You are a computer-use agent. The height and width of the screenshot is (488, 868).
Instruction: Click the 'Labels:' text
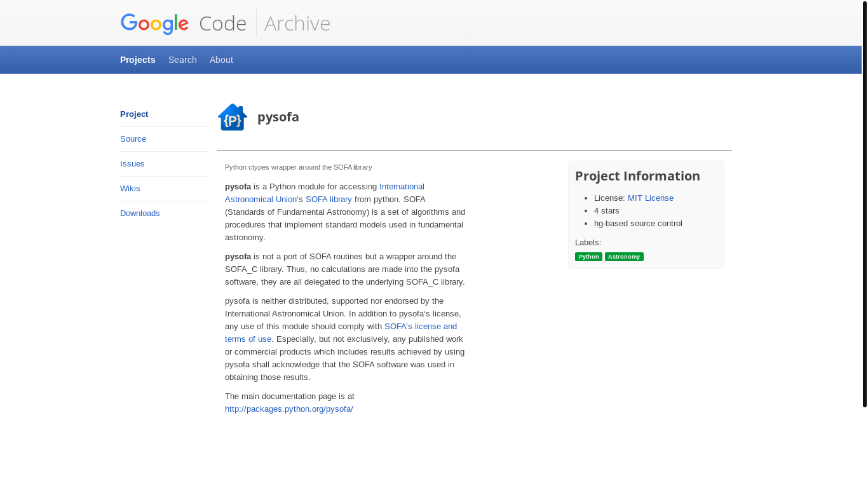(588, 242)
